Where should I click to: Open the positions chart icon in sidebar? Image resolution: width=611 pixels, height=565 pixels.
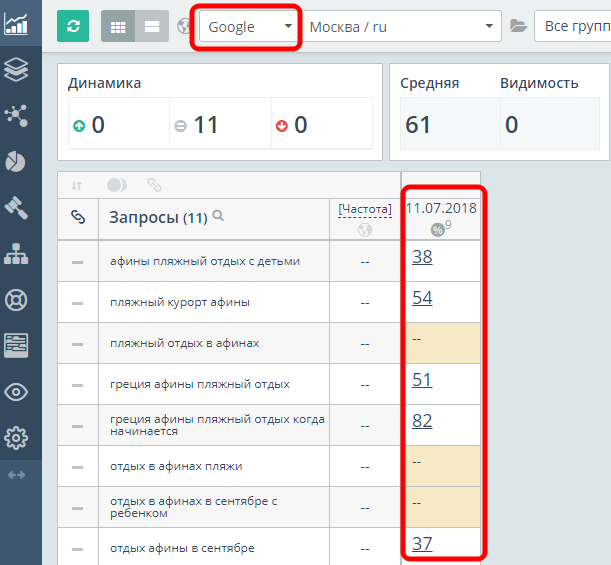(x=16, y=24)
